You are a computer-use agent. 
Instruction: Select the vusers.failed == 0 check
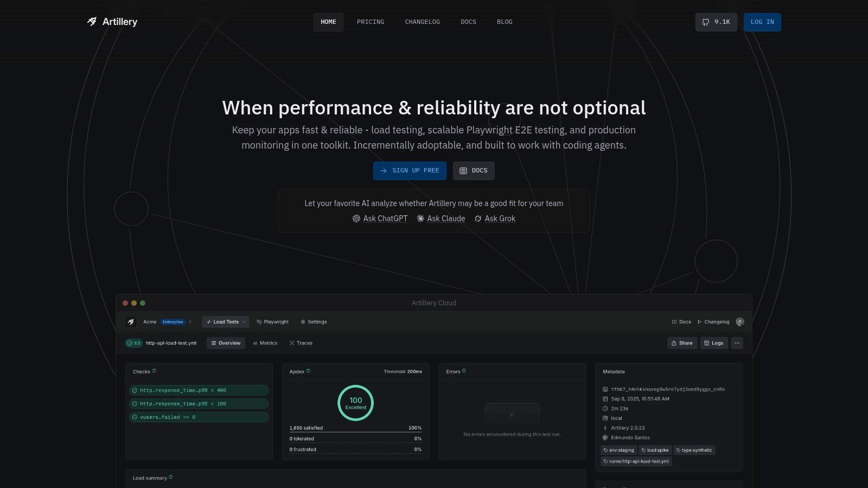coord(199,418)
